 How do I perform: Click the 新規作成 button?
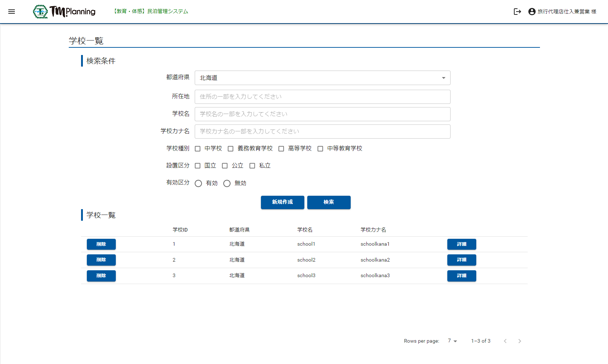(282, 202)
